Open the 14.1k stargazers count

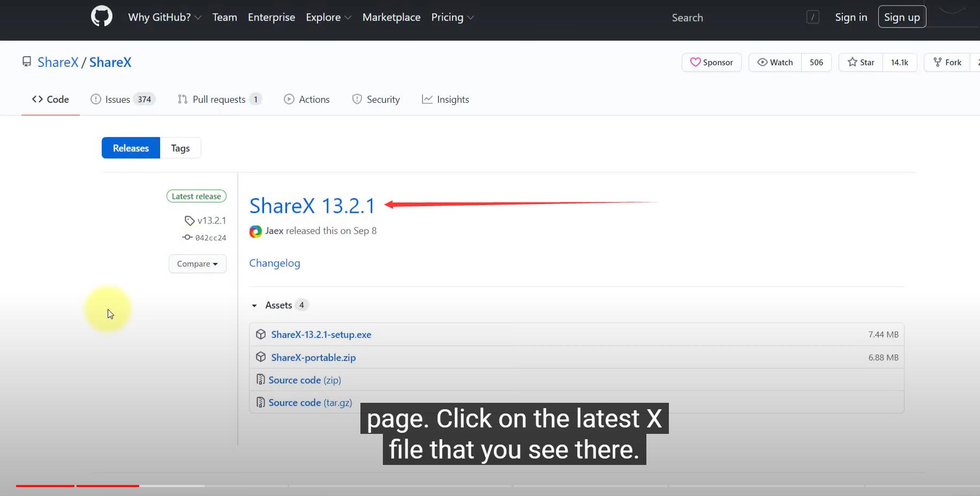(x=900, y=62)
